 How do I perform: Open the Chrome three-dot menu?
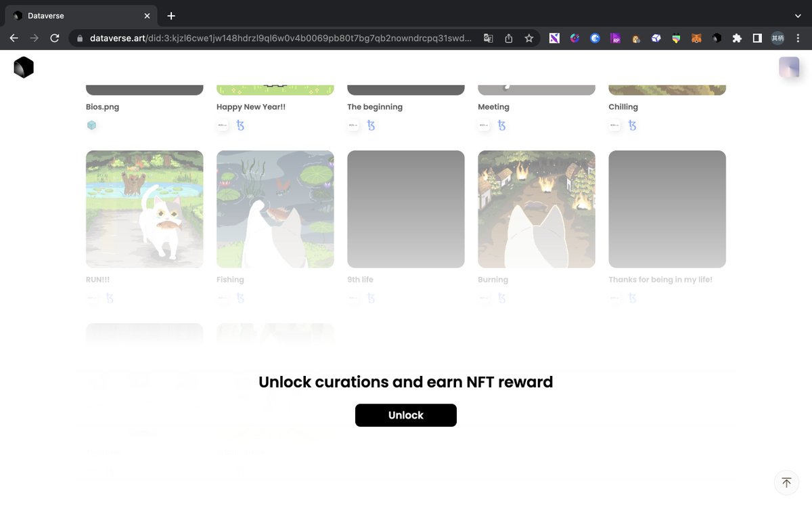(x=798, y=38)
